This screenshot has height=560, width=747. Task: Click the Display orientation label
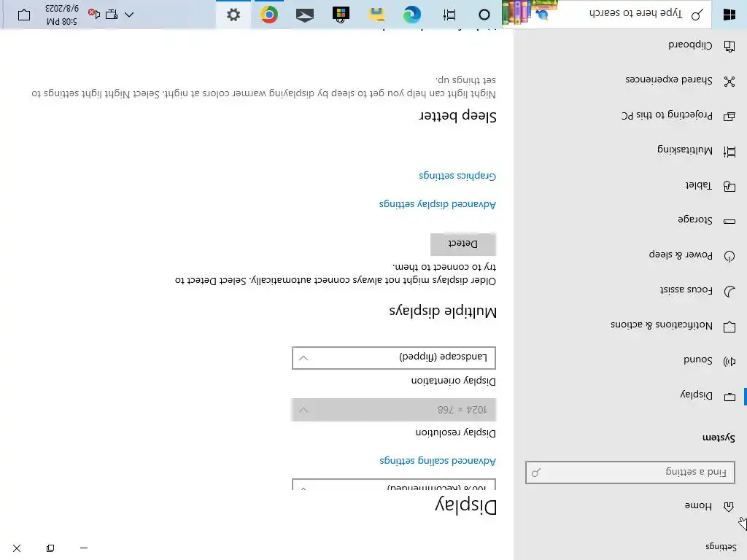[454, 381]
